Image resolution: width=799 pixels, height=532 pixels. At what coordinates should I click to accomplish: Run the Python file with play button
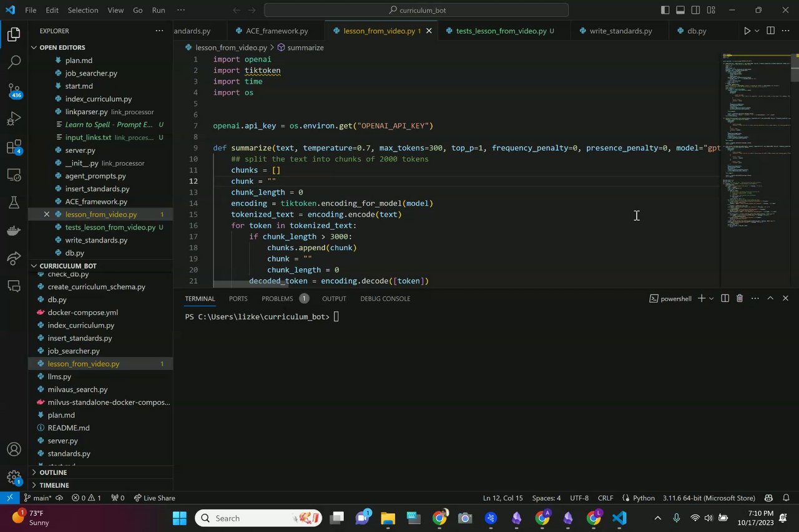pyautogui.click(x=747, y=31)
